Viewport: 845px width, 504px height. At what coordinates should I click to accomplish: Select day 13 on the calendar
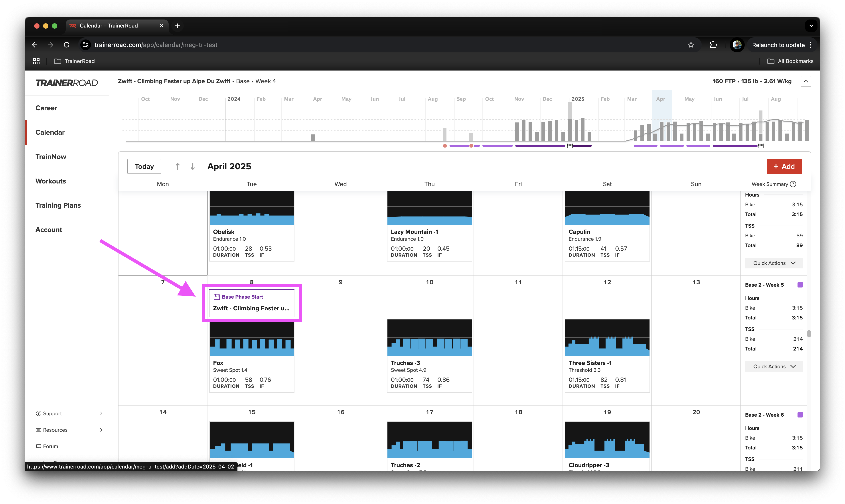coord(696,282)
